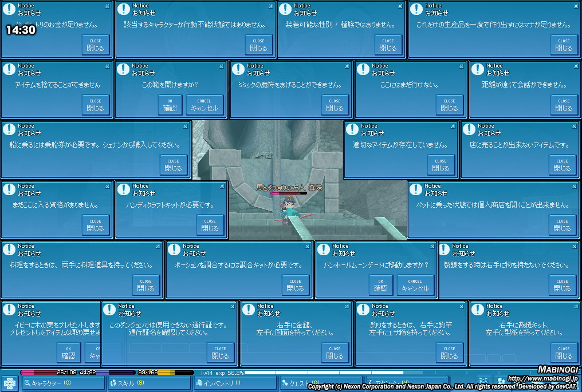This screenshot has width=582, height=392.
Task: Click 閉じる on the 製錬をする時は notice
Action: pos(562,285)
